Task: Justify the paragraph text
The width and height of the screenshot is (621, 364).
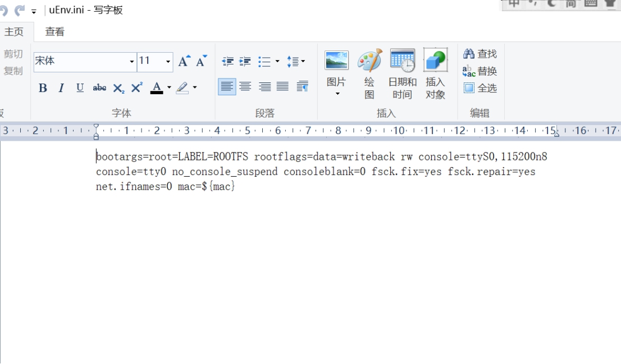Action: (282, 86)
